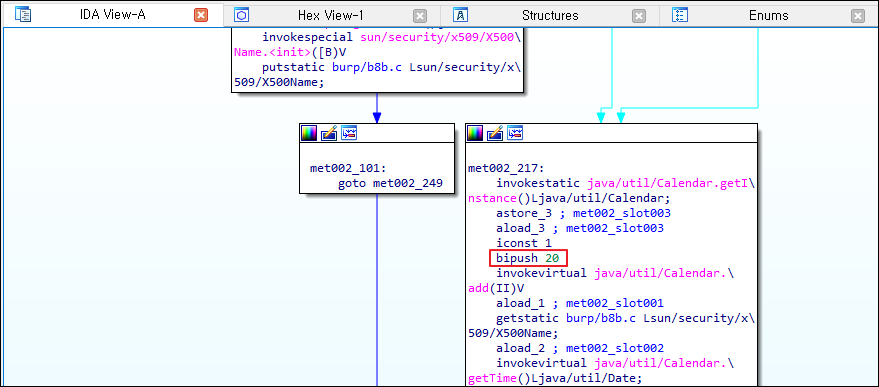Click the aload_1 met002_slot001 line

click(580, 303)
